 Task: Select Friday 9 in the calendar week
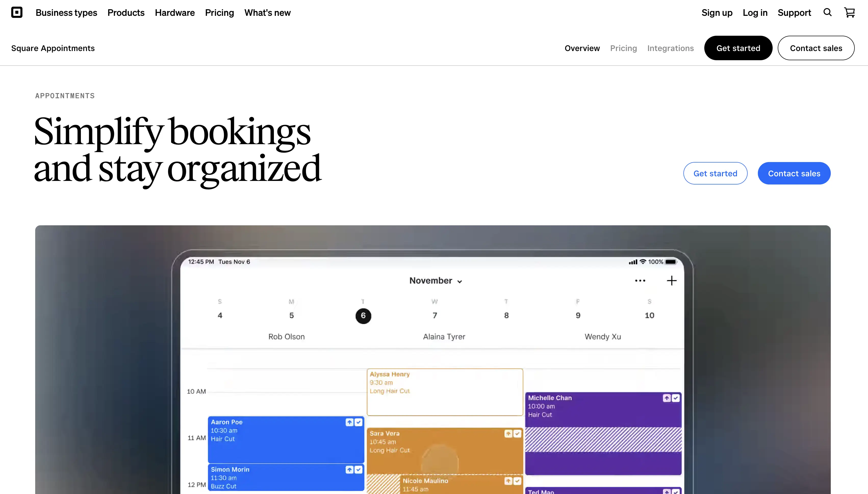pyautogui.click(x=578, y=315)
